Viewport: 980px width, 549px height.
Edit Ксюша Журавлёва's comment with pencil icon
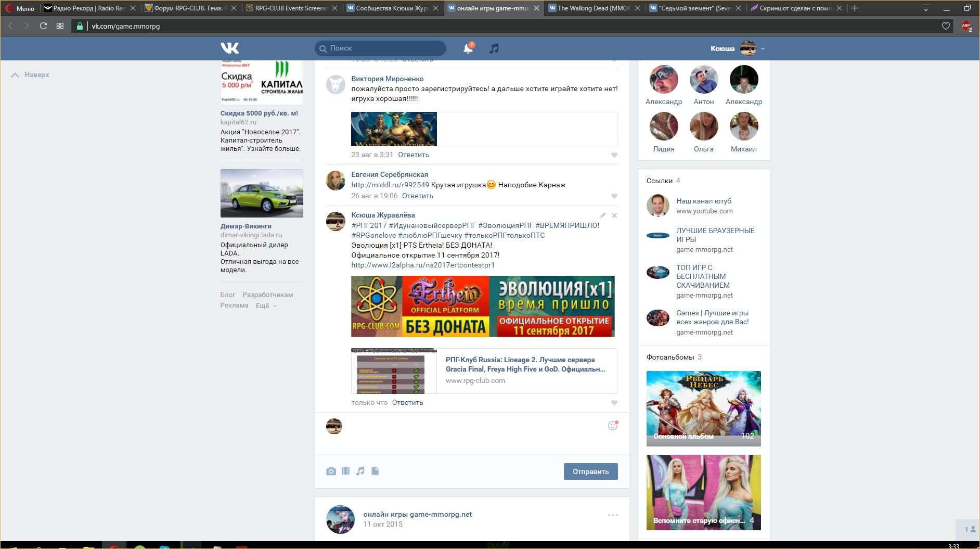602,215
